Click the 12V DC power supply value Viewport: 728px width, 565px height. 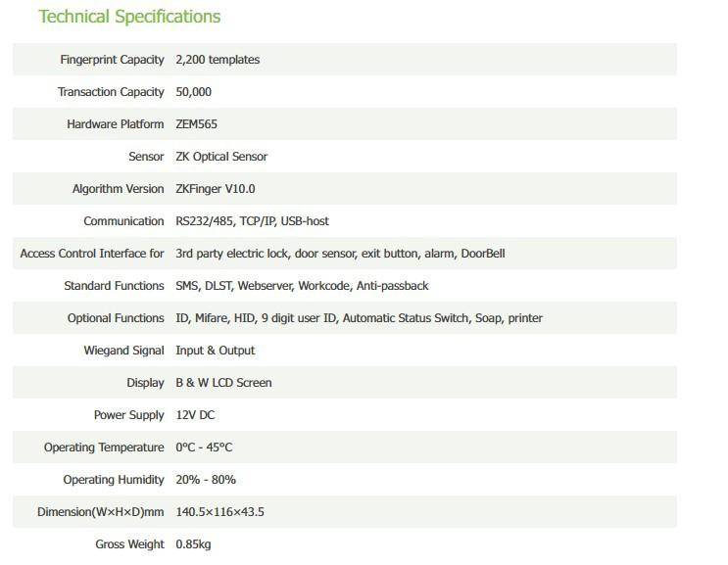(x=195, y=415)
